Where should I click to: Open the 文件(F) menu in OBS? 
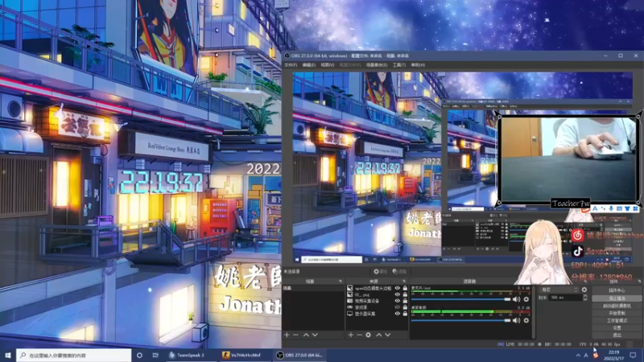[291, 65]
